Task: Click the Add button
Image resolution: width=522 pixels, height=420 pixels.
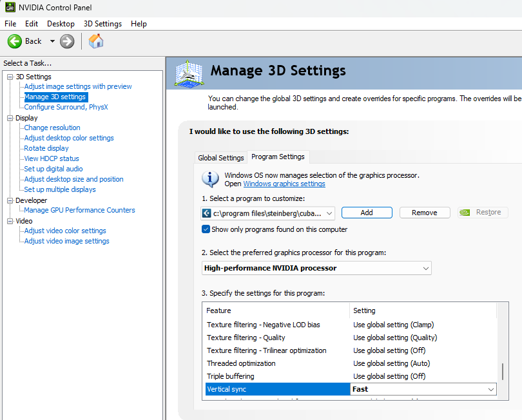Action: point(367,213)
